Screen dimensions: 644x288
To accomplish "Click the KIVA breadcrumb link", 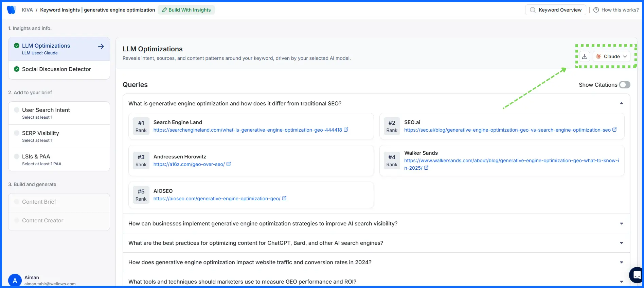I will click(27, 10).
